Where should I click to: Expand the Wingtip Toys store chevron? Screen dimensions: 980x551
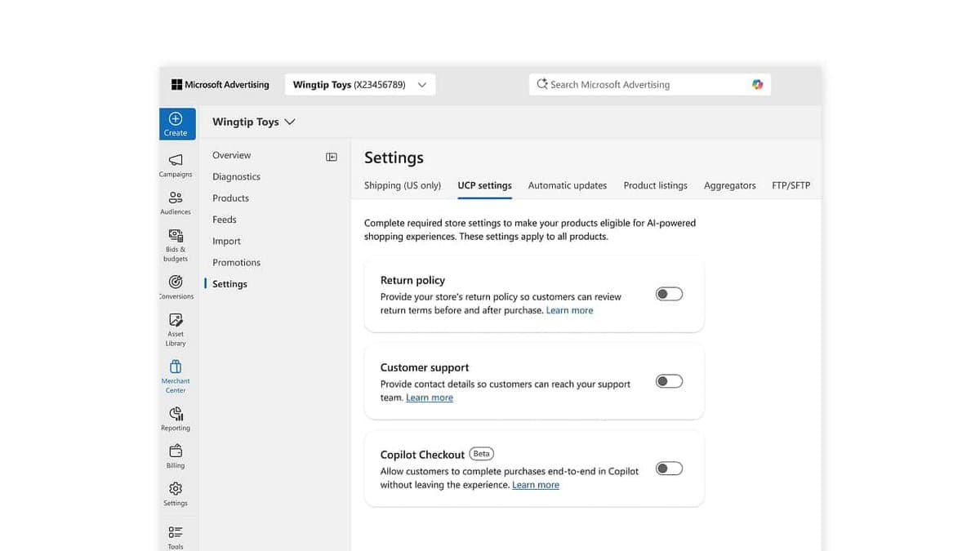coord(290,121)
